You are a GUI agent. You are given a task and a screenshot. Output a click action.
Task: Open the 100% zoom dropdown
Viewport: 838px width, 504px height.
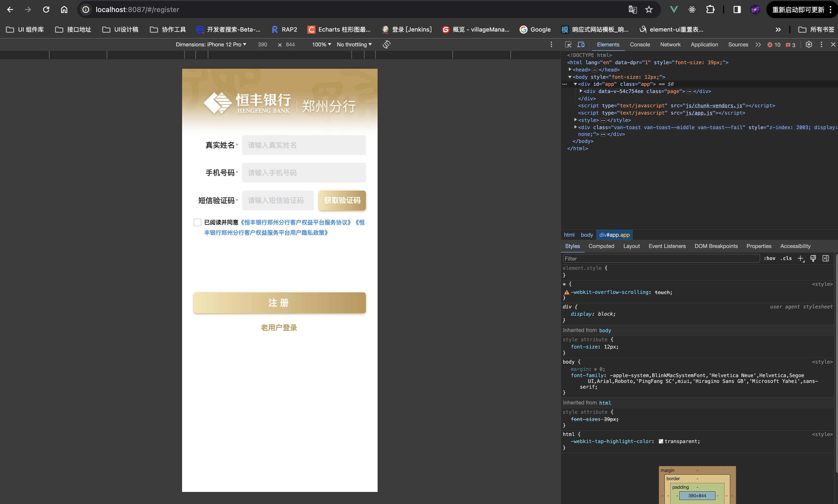coord(321,44)
